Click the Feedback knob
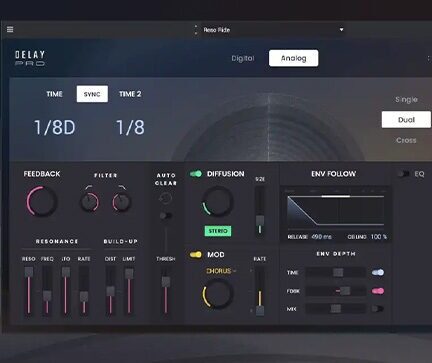The width and height of the screenshot is (432, 363). point(42,201)
